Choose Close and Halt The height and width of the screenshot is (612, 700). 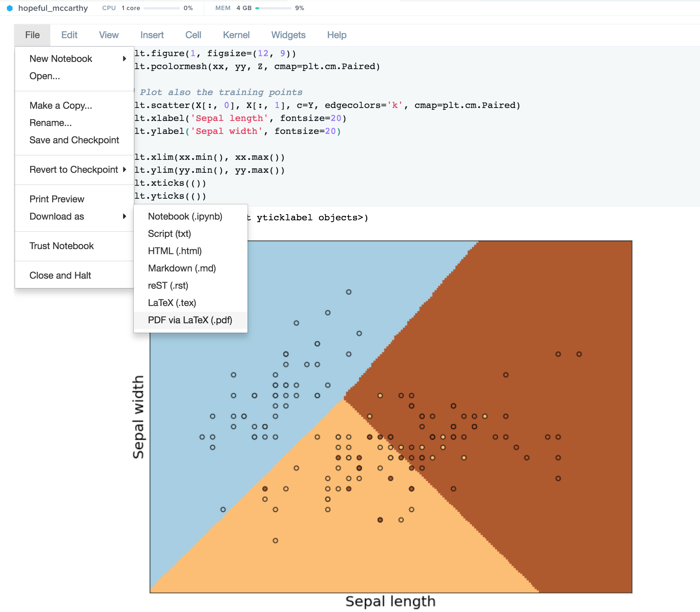60,275
